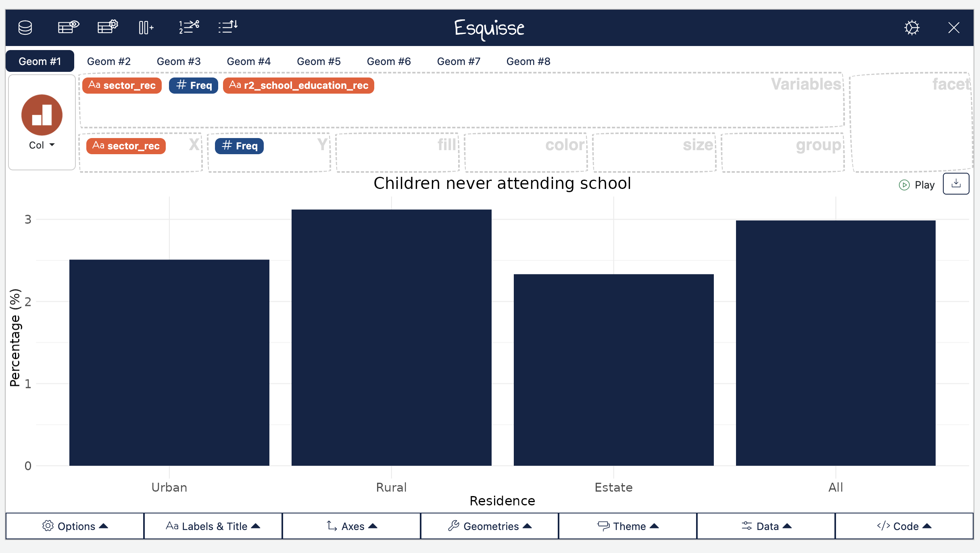Viewport: 980px width, 553px height.
Task: Open the settings gear in the header
Action: coord(911,27)
